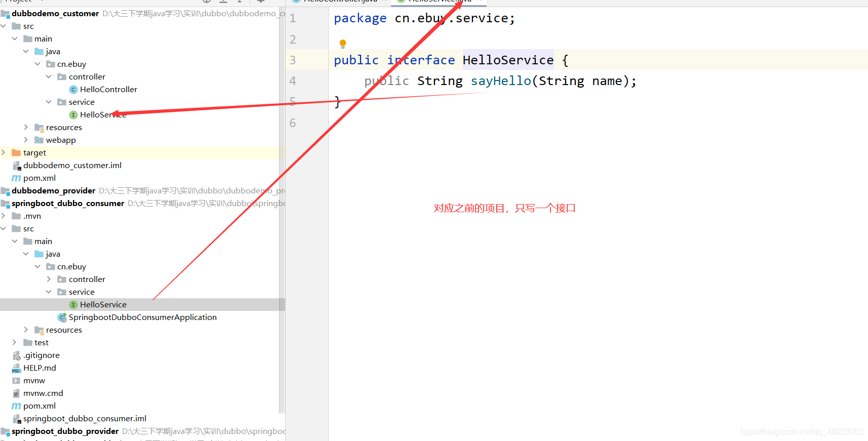
Task: Collapse the src folder in dubbodemo_customer
Action: [4, 26]
